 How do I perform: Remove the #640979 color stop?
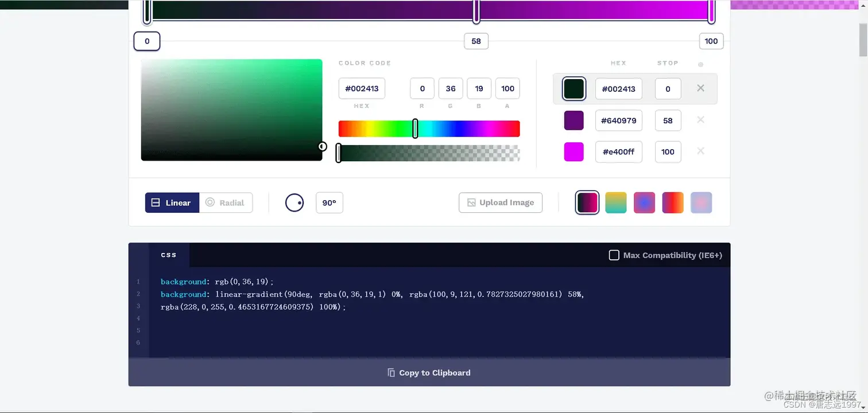[x=700, y=120]
